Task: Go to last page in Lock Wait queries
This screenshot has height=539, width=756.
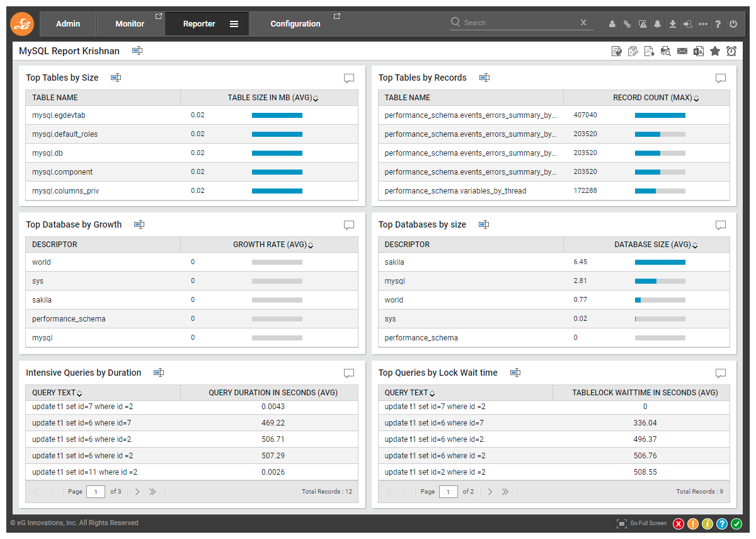Action: click(x=505, y=492)
